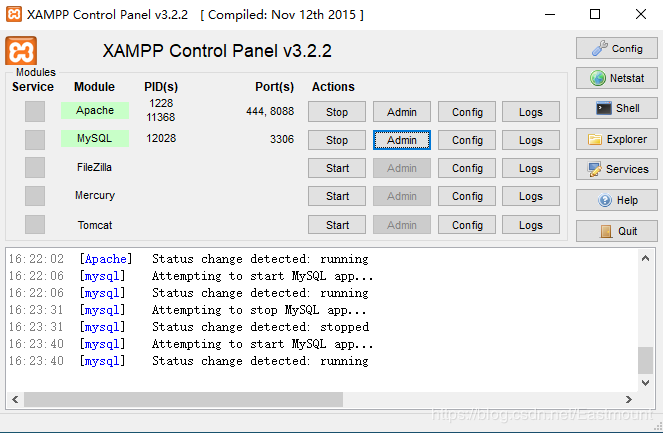The image size is (663, 433).
Task: Click log line at 16:22:02 Apache running
Action: [189, 258]
